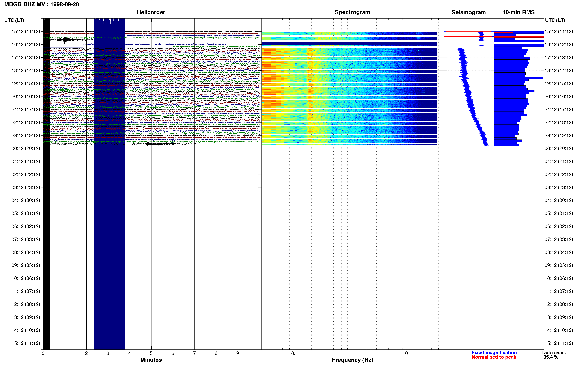
Task: Click right time label '22:12 (18:12)'
Action: pyautogui.click(x=559, y=122)
